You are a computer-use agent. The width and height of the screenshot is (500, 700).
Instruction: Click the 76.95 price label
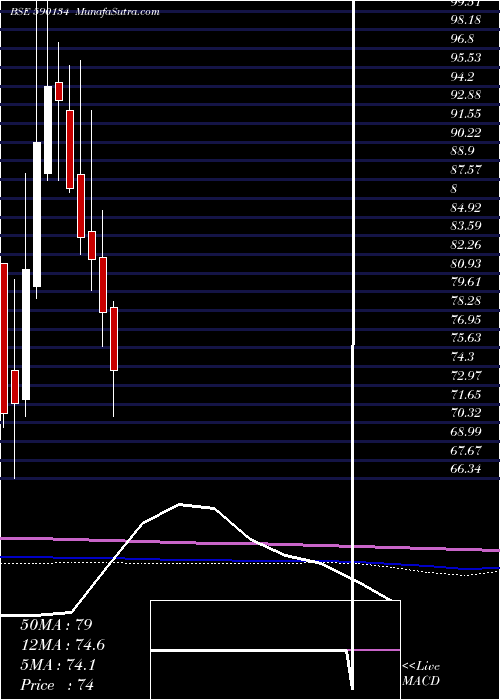pos(466,319)
